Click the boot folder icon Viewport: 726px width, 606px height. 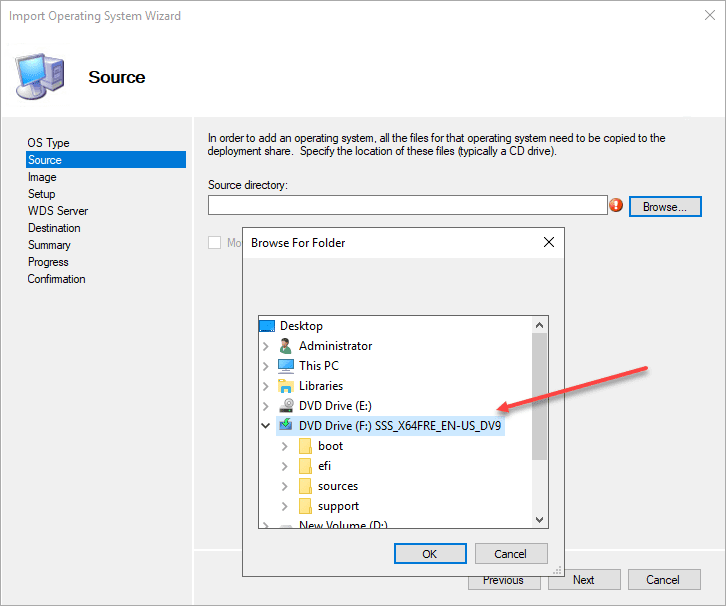tap(305, 446)
